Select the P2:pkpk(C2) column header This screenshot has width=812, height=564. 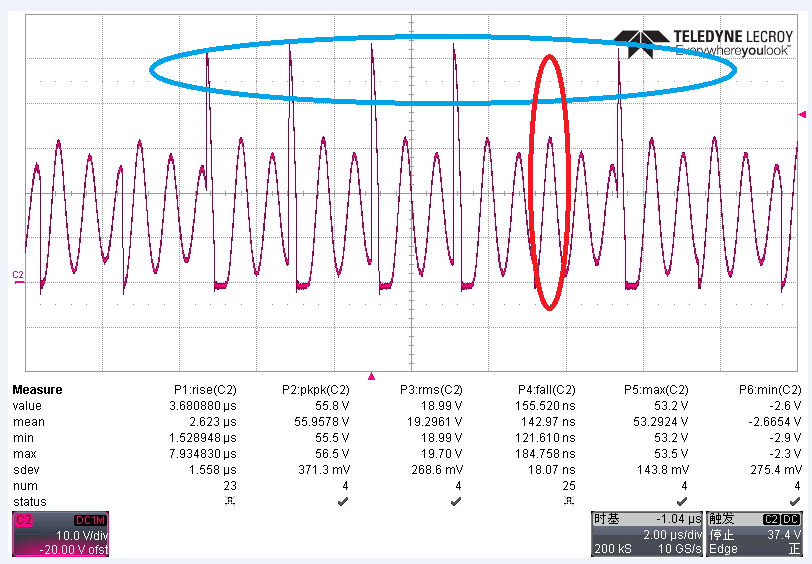316,389
